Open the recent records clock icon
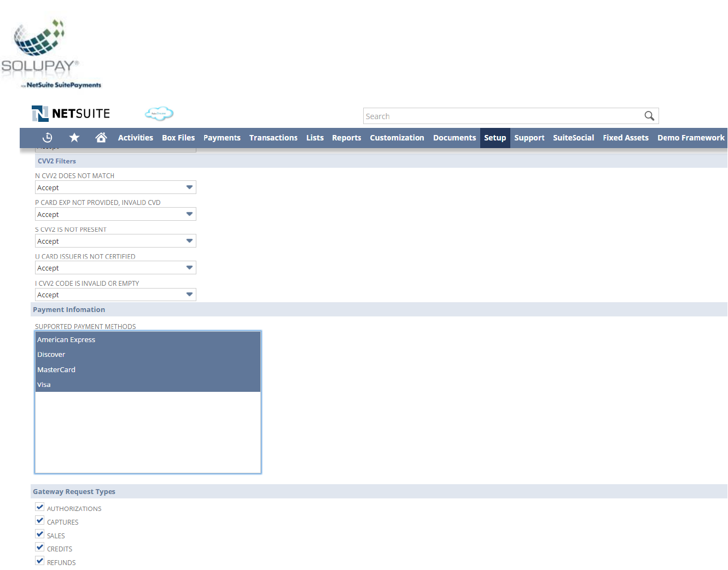The image size is (728, 570). [48, 138]
